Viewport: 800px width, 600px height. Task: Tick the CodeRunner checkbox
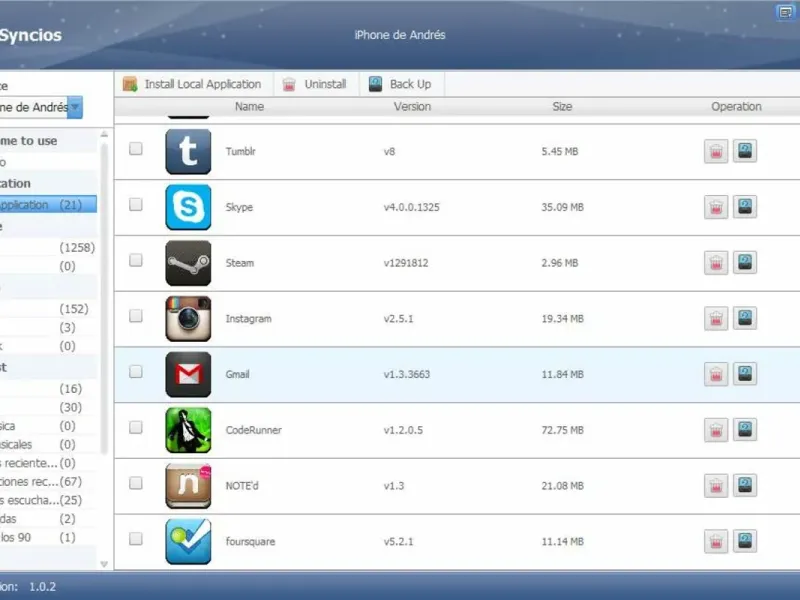(136, 427)
